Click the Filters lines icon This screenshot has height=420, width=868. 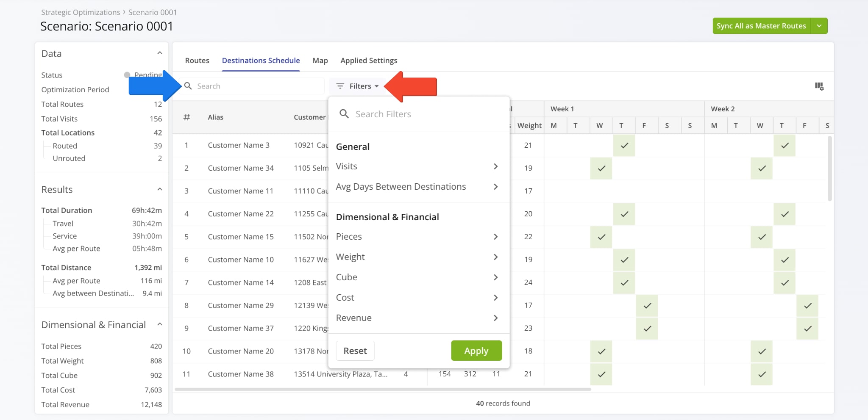click(x=340, y=86)
